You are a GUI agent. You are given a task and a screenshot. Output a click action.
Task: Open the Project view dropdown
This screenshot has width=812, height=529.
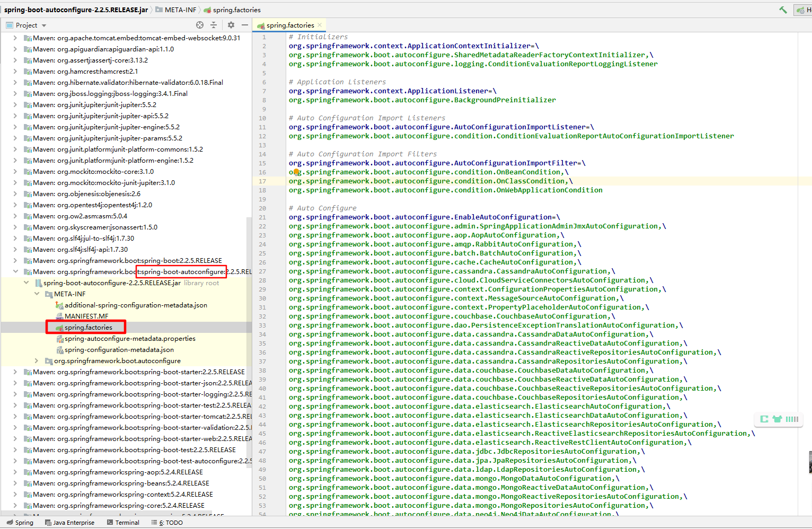pyautogui.click(x=44, y=25)
